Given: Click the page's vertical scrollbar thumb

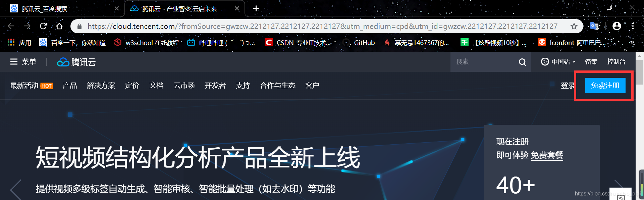Looking at the screenshot, I should coord(640,72).
